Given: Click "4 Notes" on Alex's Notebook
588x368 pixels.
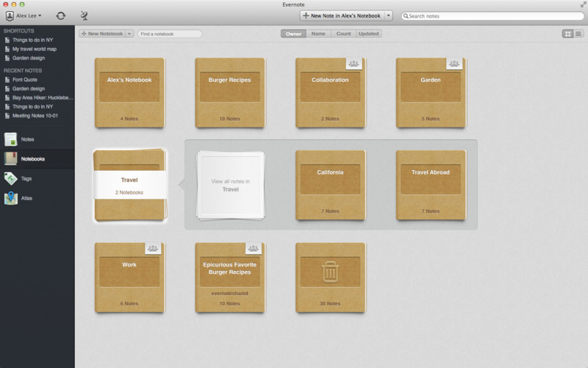Looking at the screenshot, I should coord(129,118).
